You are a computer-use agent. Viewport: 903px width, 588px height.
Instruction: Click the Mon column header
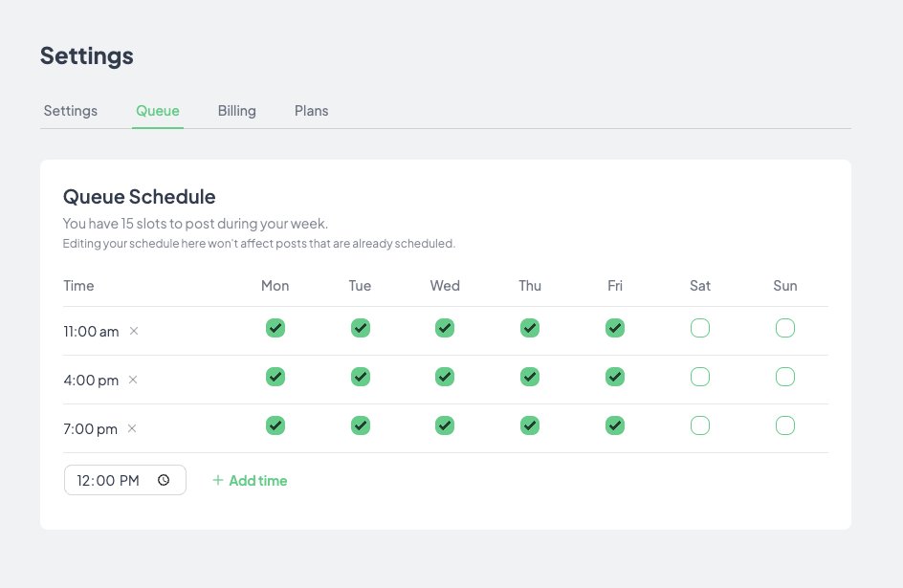[x=275, y=285]
